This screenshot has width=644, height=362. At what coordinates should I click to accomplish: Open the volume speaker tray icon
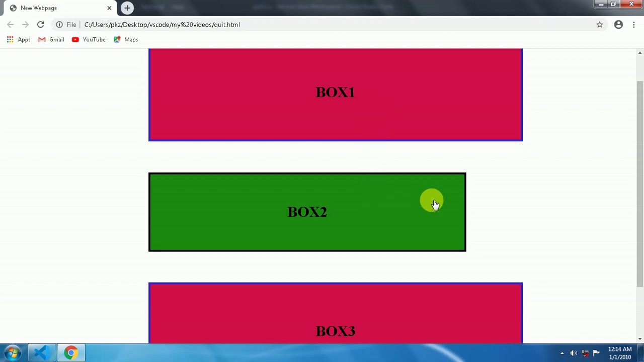pos(574,353)
